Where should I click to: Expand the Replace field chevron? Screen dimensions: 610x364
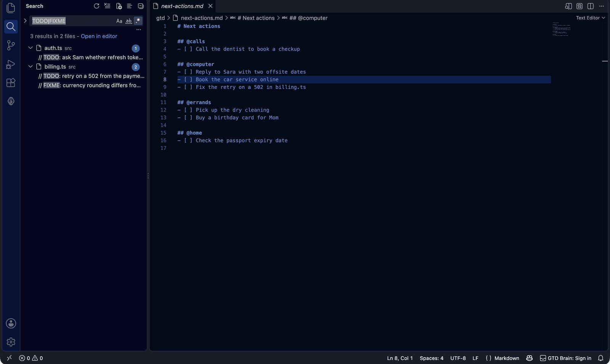(x=25, y=21)
